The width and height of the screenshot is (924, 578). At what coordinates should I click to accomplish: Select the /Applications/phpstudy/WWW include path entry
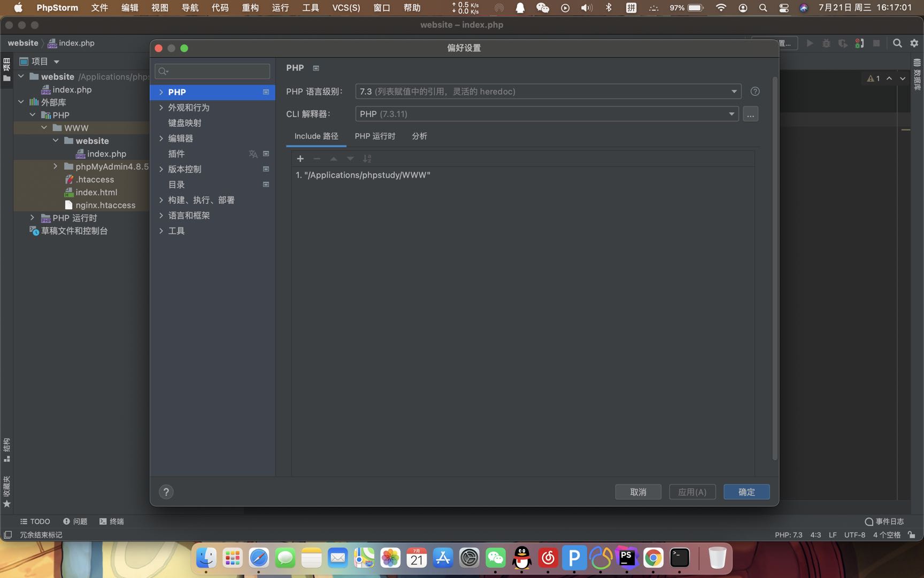[x=363, y=175]
